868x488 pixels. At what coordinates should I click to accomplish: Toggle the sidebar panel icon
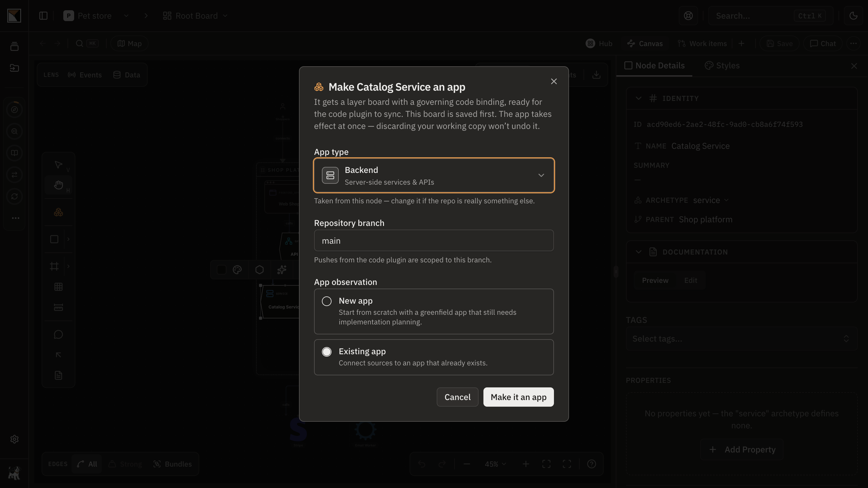point(43,16)
